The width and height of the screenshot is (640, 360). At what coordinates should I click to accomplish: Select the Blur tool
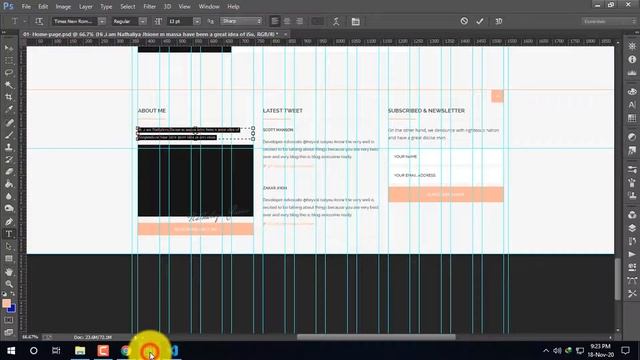pyautogui.click(x=9, y=196)
